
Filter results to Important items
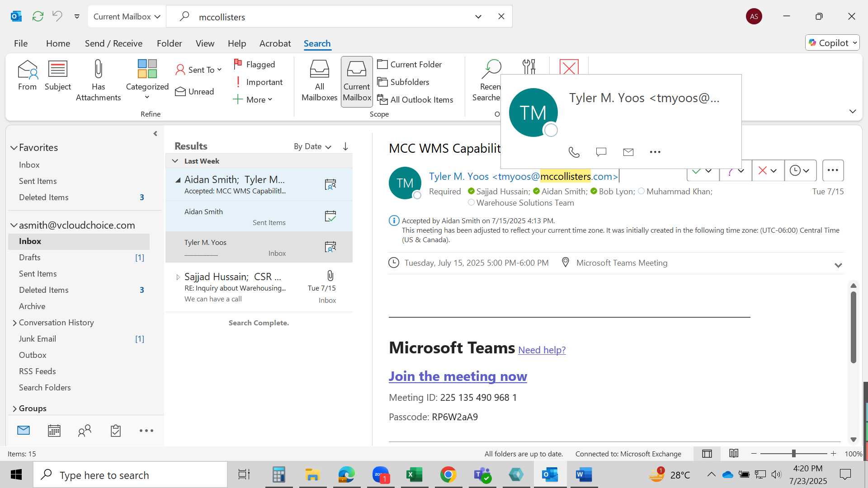pos(258,82)
